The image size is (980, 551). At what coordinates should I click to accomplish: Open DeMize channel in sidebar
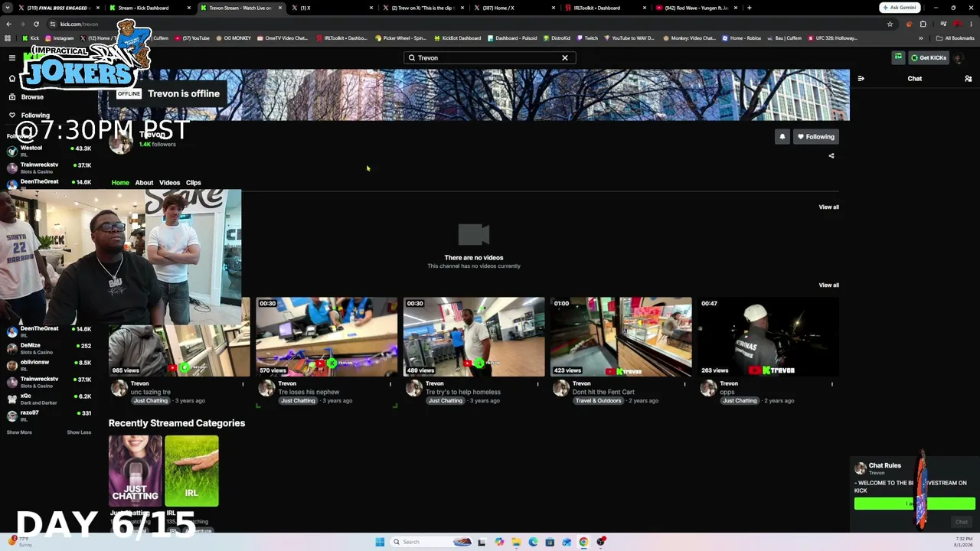coord(49,348)
